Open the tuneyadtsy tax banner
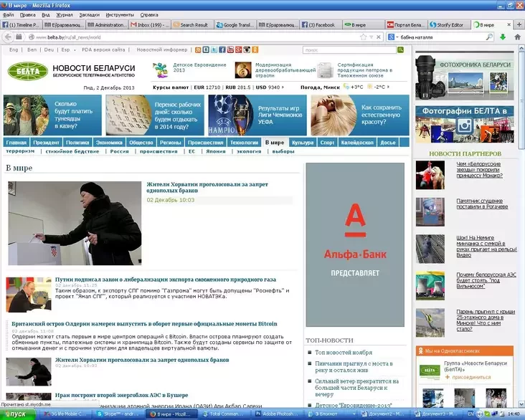 coord(52,115)
